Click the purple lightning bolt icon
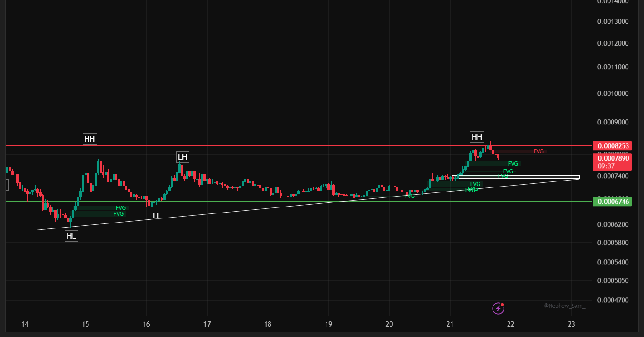The height and width of the screenshot is (337, 644). (x=498, y=309)
